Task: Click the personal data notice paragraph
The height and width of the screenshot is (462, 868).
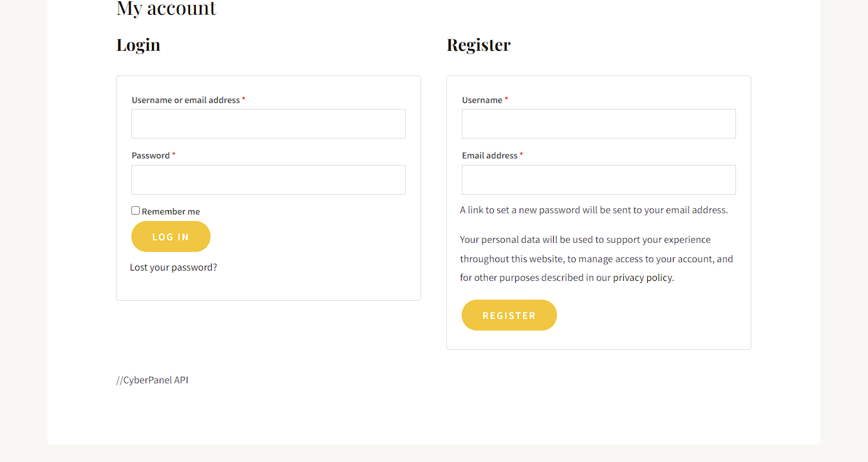Action: tap(596, 258)
